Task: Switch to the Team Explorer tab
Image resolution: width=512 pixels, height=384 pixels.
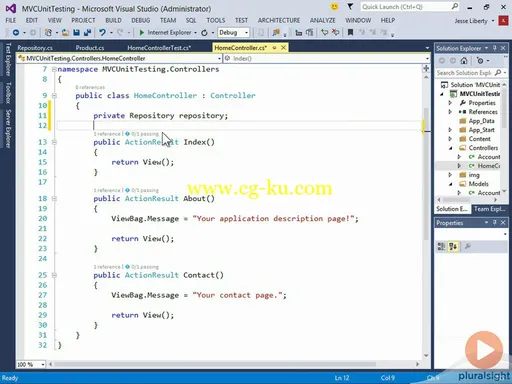Action: [489, 209]
